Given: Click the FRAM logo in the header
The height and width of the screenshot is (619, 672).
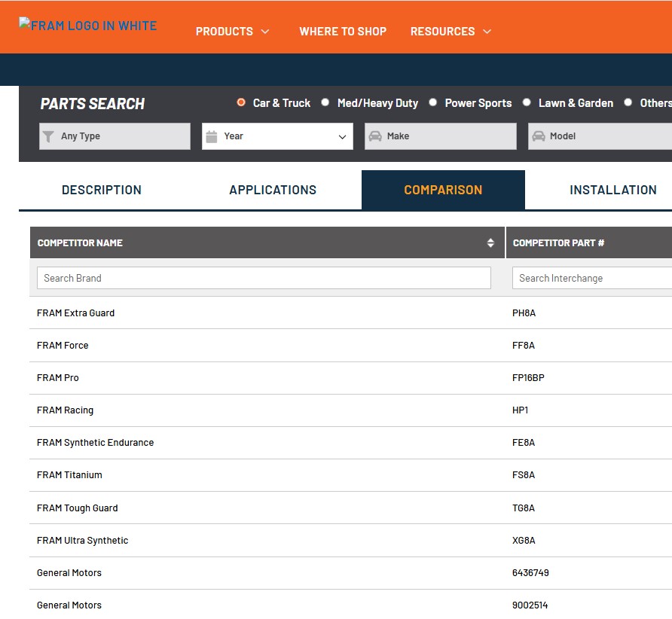Looking at the screenshot, I should (88, 26).
